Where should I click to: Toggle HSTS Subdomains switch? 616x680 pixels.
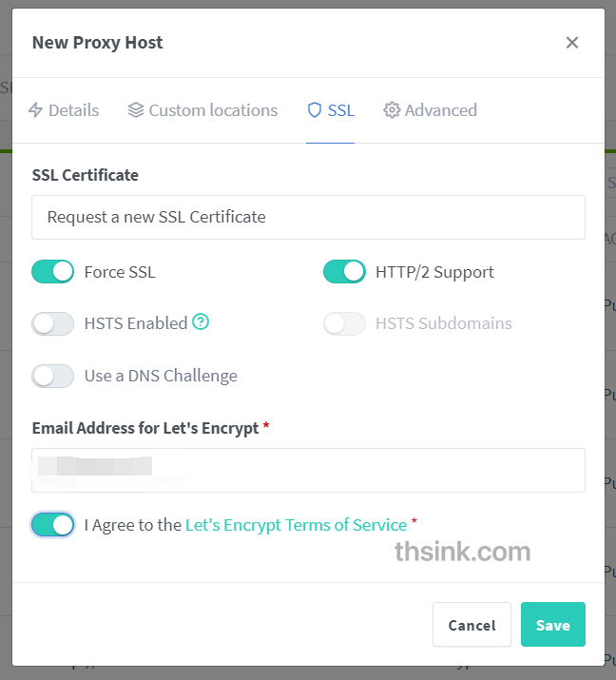click(344, 323)
